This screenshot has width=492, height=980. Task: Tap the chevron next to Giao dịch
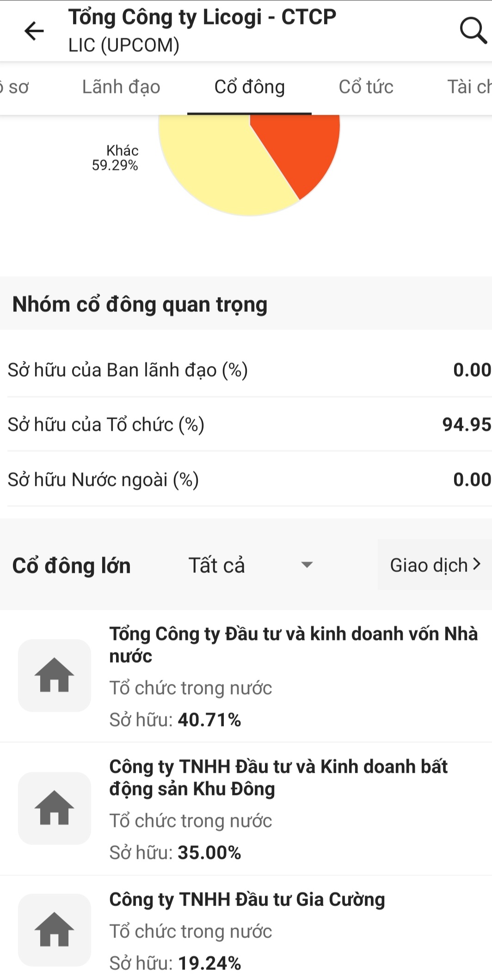(x=477, y=564)
